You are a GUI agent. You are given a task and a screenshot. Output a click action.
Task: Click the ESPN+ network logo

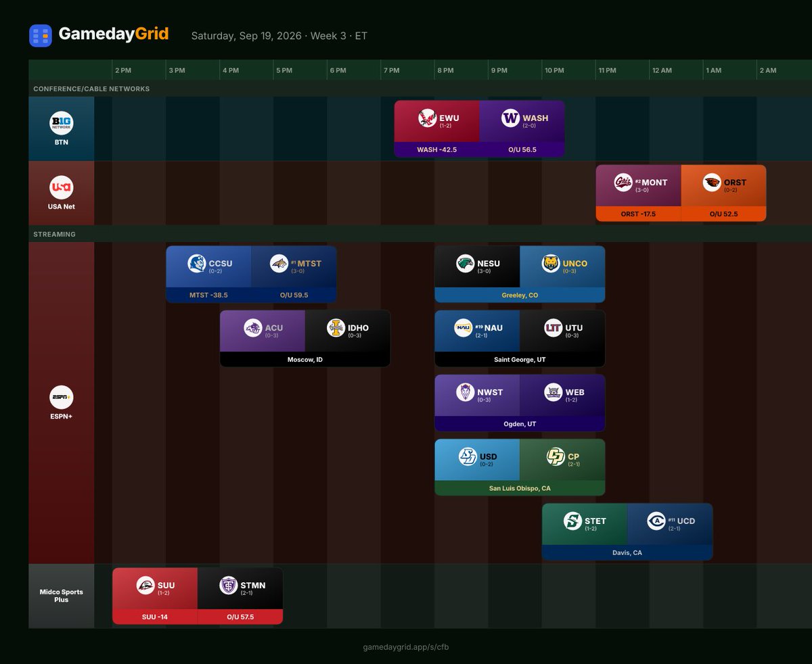tap(61, 397)
